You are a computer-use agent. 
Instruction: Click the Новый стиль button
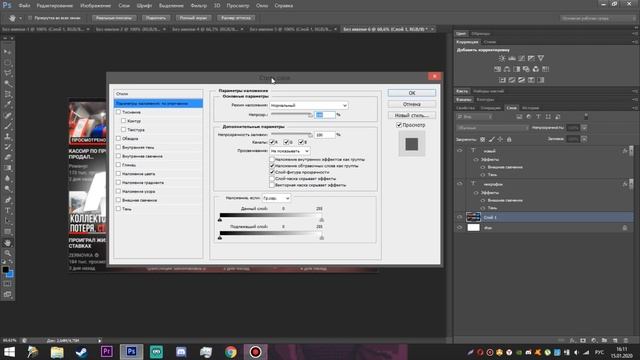[x=412, y=115]
